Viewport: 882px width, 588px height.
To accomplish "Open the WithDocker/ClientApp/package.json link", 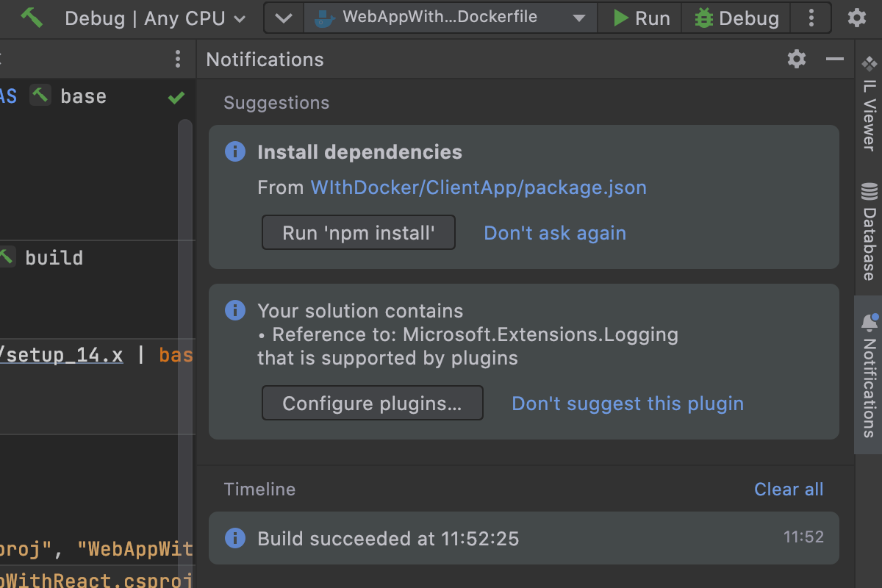I will coord(478,187).
